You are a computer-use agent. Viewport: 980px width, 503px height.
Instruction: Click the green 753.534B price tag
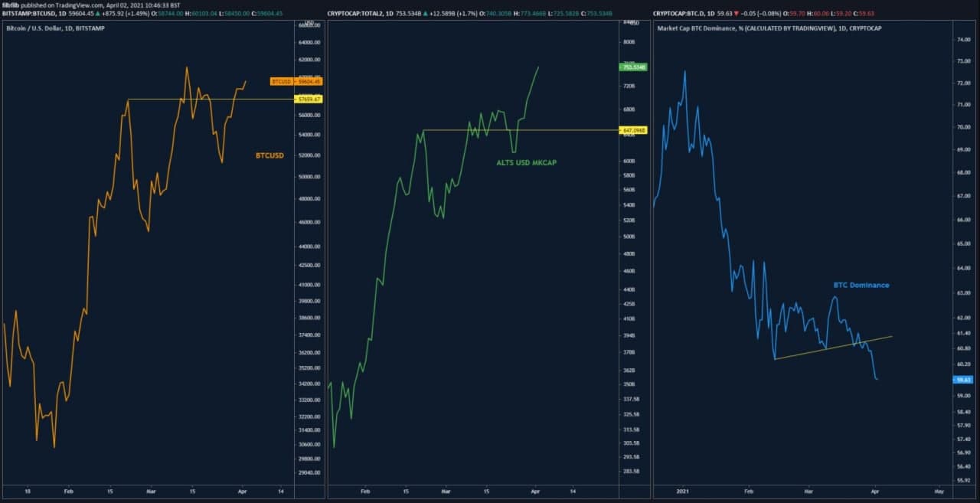(635, 67)
